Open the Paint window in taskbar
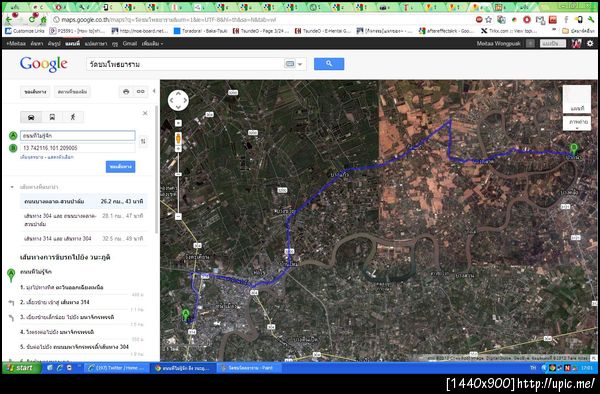 pos(249,368)
